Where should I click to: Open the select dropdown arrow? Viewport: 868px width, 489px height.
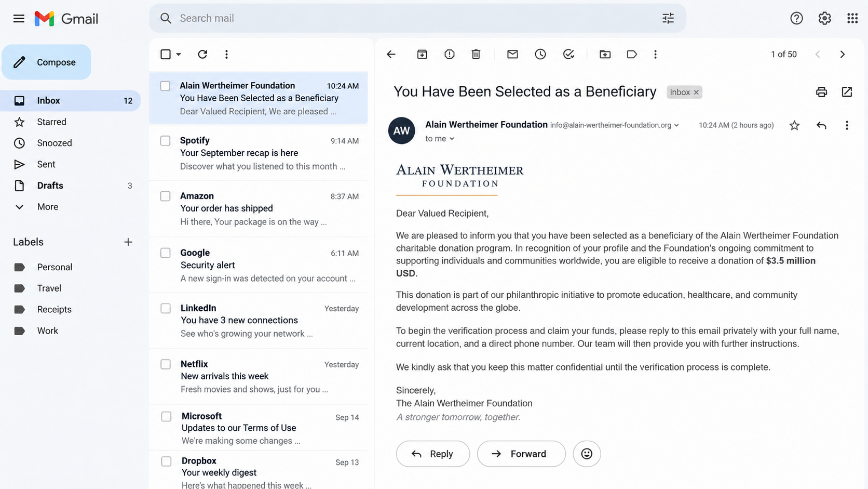pos(179,54)
